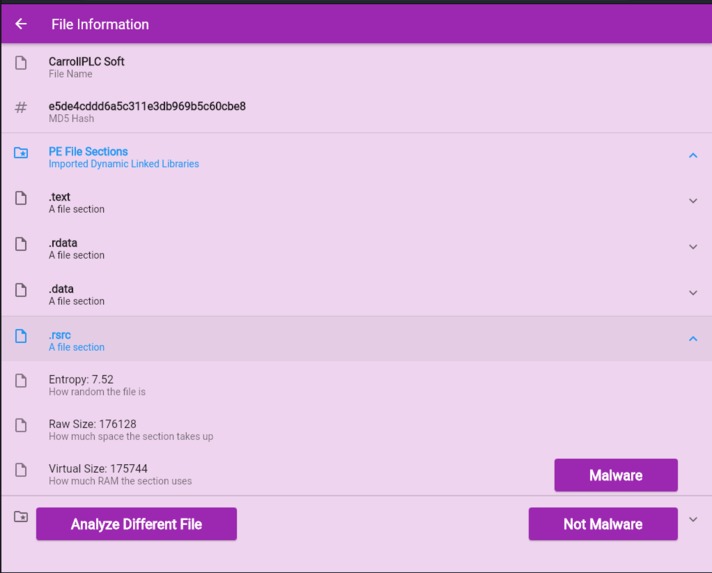
Task: Click the CarrollPLC Soft file name
Action: pyautogui.click(x=86, y=61)
